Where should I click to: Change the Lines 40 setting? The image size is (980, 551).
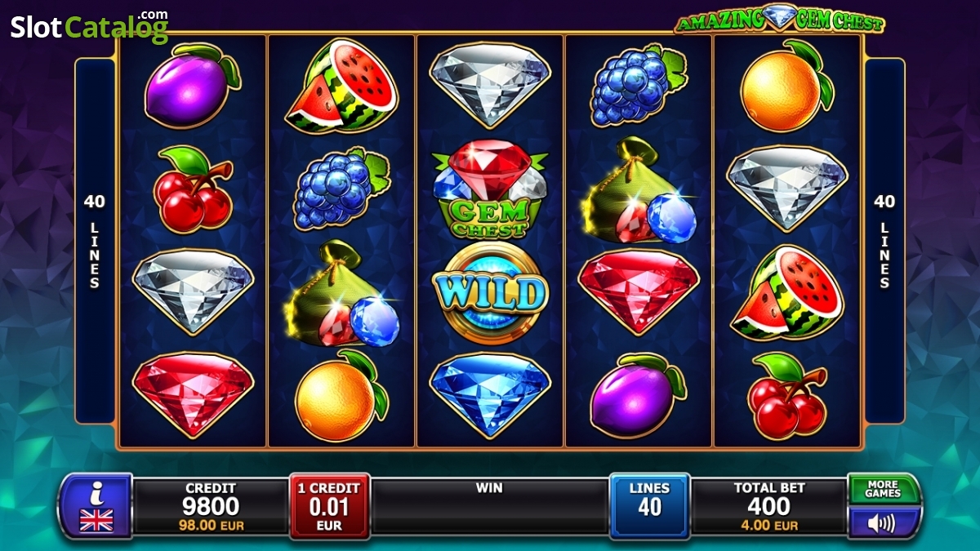coord(649,506)
